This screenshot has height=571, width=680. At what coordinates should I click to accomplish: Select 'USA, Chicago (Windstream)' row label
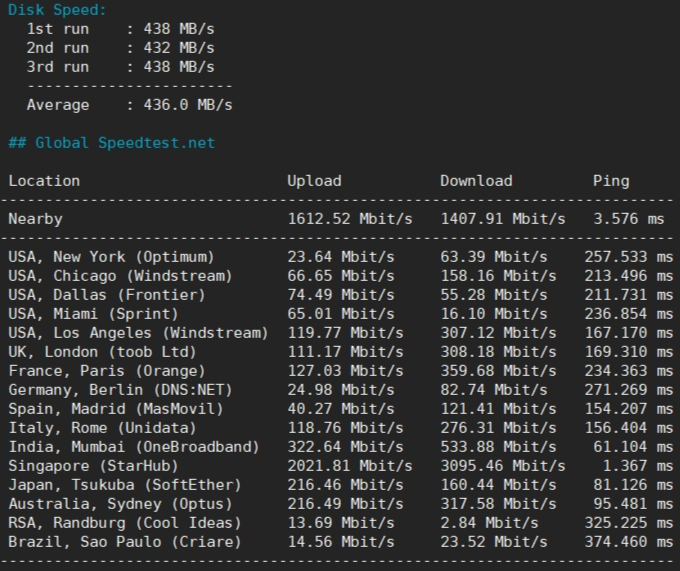(x=120, y=276)
